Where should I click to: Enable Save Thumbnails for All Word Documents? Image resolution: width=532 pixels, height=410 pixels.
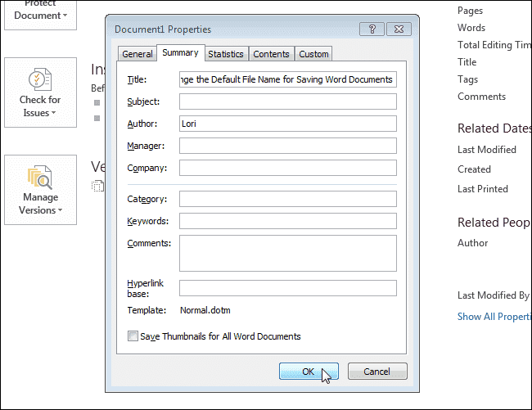coord(133,336)
